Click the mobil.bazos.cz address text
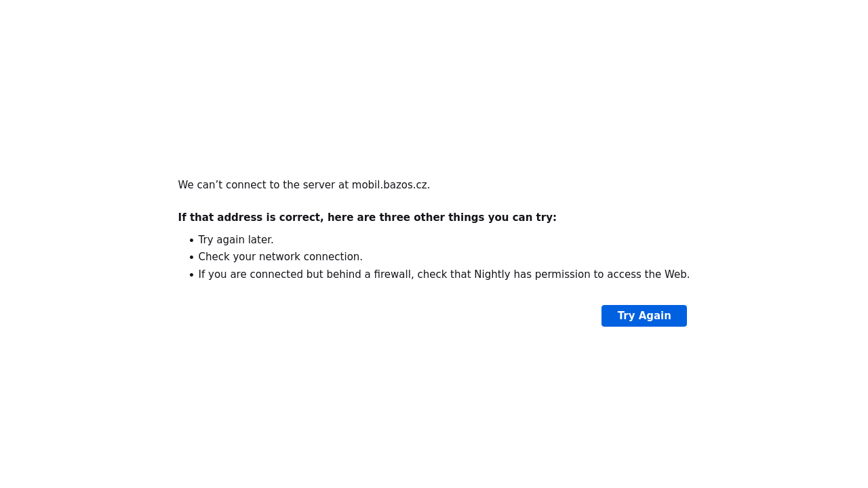Image resolution: width=868 pixels, height=488 pixels. (x=390, y=185)
